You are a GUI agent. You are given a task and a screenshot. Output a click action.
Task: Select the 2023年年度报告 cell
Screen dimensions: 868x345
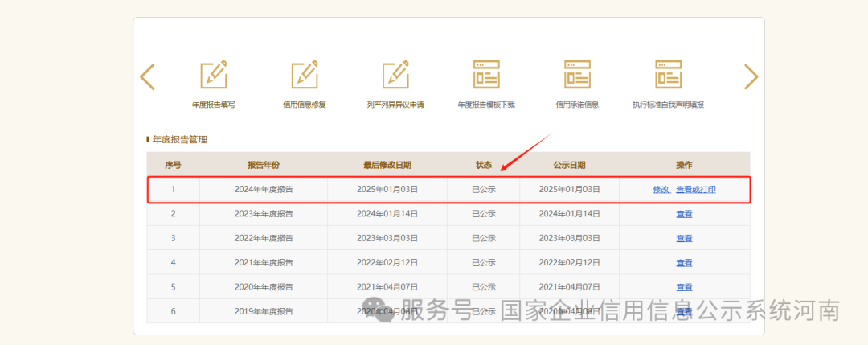[x=264, y=214]
